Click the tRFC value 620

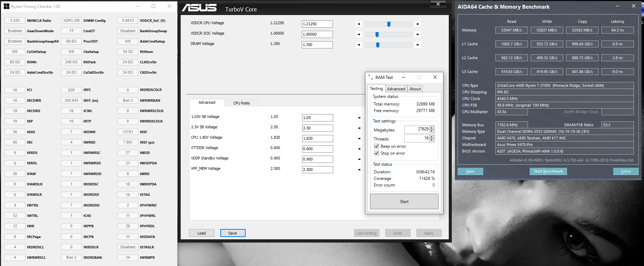[x=71, y=90]
